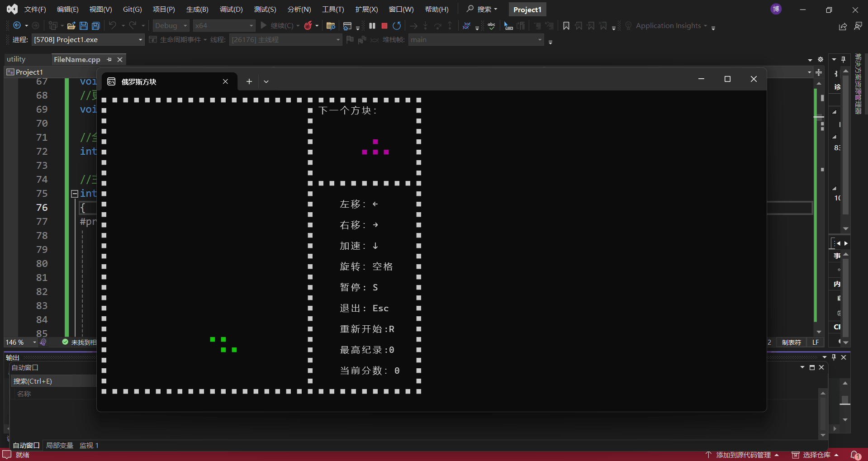The image size is (868, 461).
Task: Click the Share icon at top right
Action: (x=843, y=26)
